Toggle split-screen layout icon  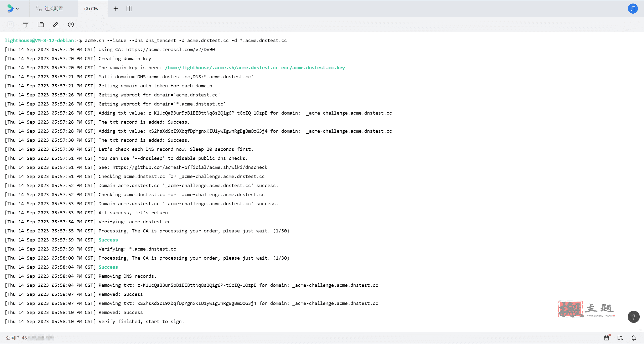(x=129, y=9)
